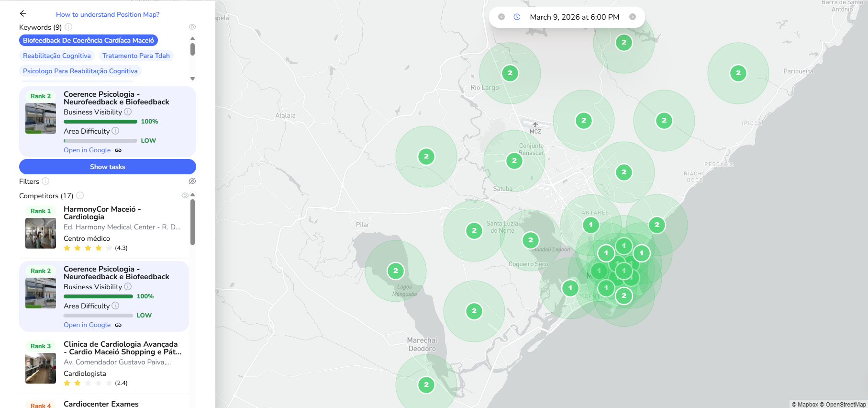Select Cardiocenter Exames competitor name
Viewport: 868px width, 408px height.
(x=101, y=404)
